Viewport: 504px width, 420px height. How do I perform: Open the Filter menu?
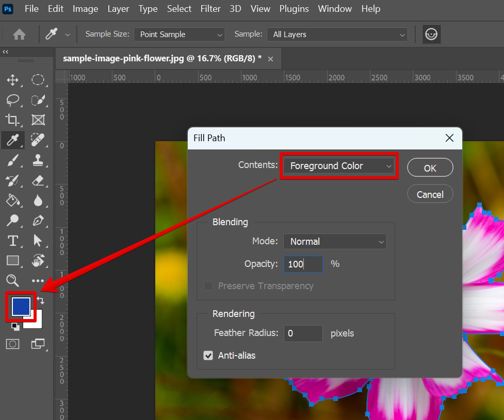(x=210, y=9)
